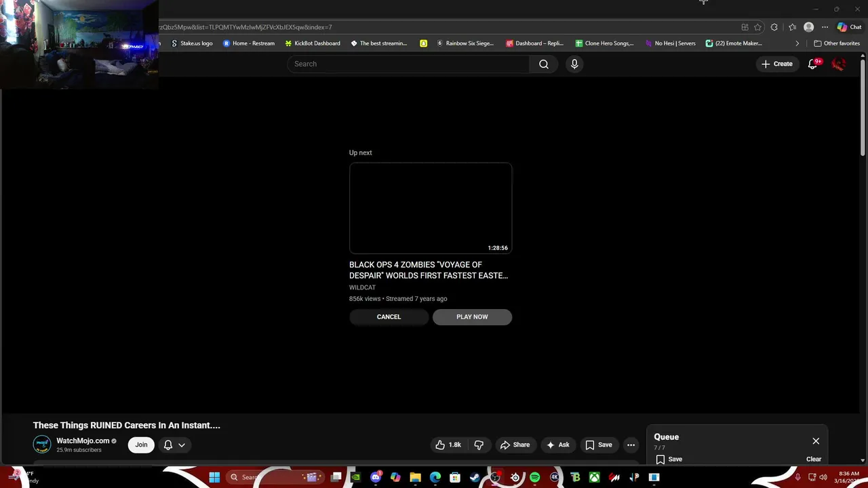Open the Copilot taskbar icon
This screenshot has height=488, width=868.
395,477
